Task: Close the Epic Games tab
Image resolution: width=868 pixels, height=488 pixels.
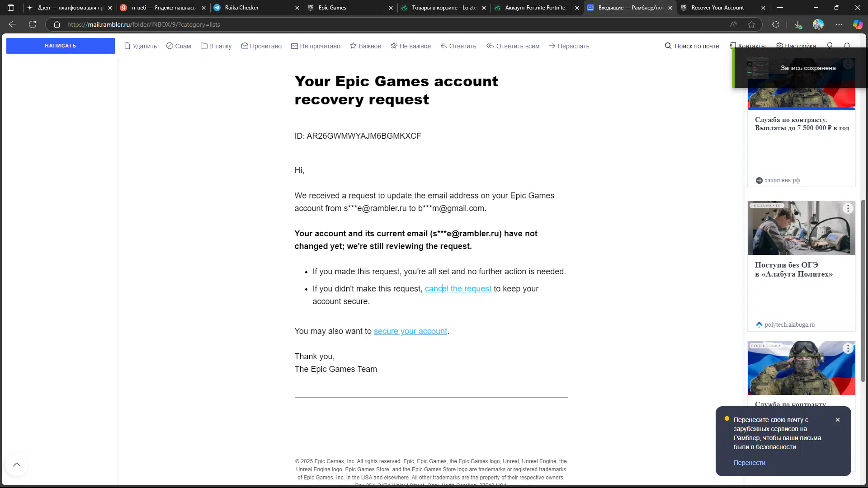Action: [391, 8]
